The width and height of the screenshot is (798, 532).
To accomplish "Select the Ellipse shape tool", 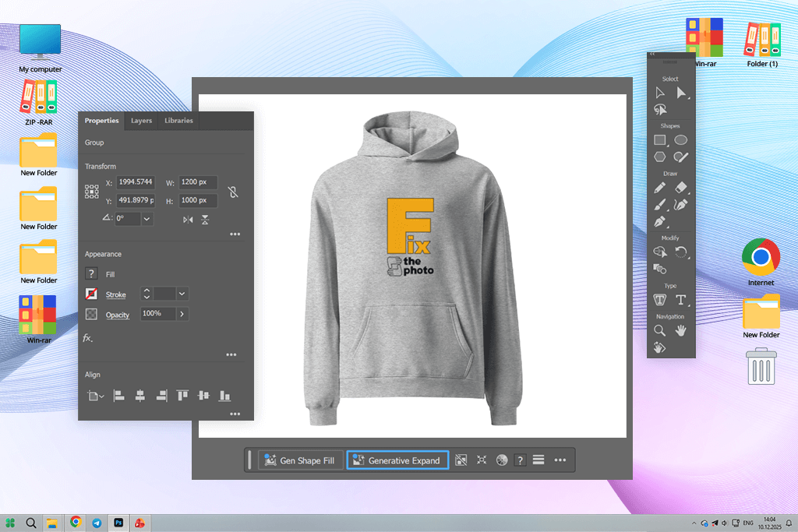I will (681, 140).
